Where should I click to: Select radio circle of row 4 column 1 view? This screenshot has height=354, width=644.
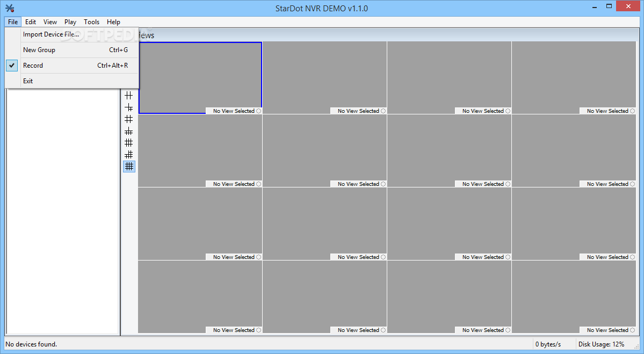[259, 330]
